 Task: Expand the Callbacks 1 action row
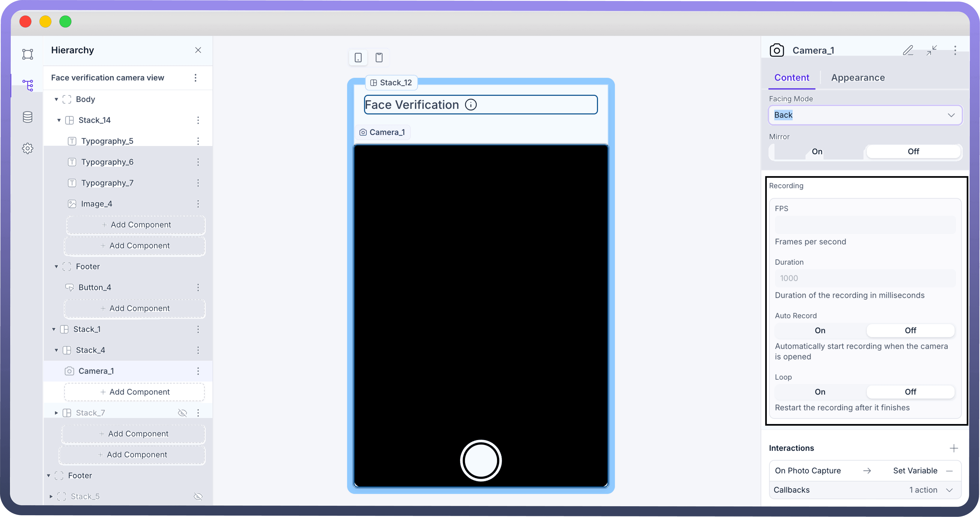click(x=949, y=490)
